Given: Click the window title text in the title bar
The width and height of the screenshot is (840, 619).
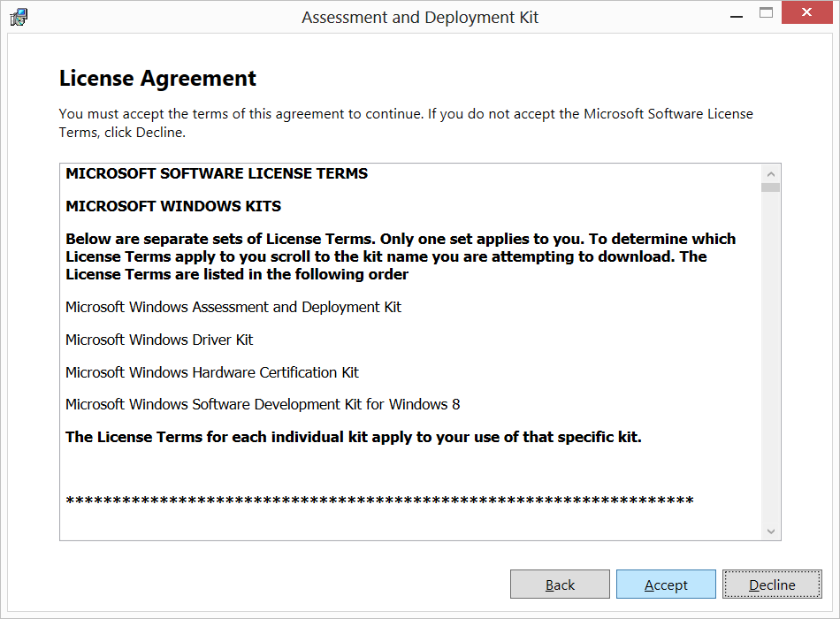Looking at the screenshot, I should coord(419,18).
